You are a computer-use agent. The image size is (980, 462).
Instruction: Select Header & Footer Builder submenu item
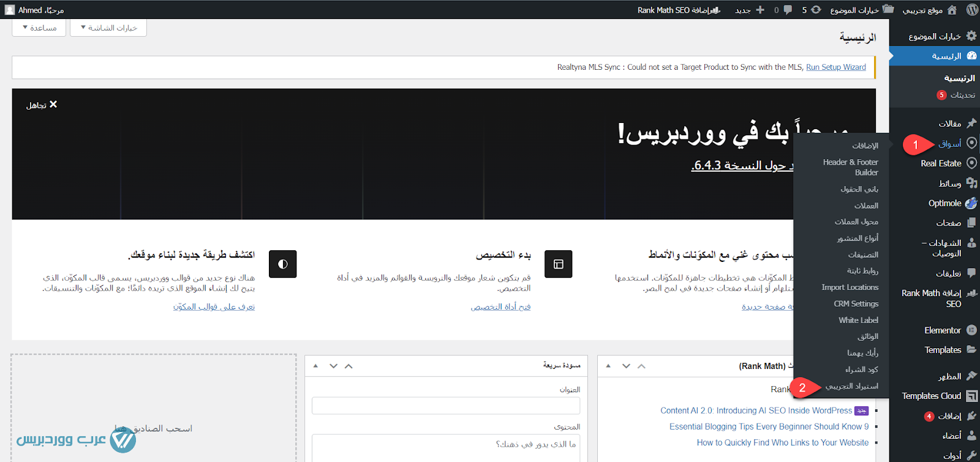850,167
